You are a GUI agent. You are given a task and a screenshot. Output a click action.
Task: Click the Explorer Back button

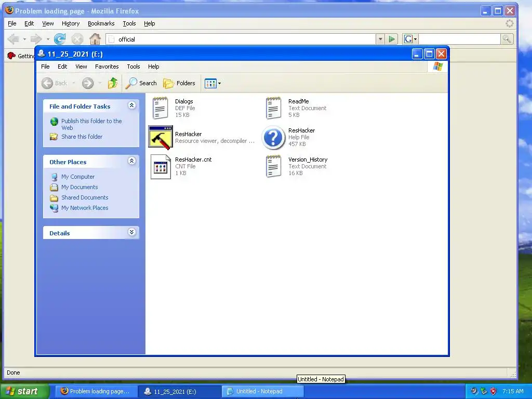point(54,83)
